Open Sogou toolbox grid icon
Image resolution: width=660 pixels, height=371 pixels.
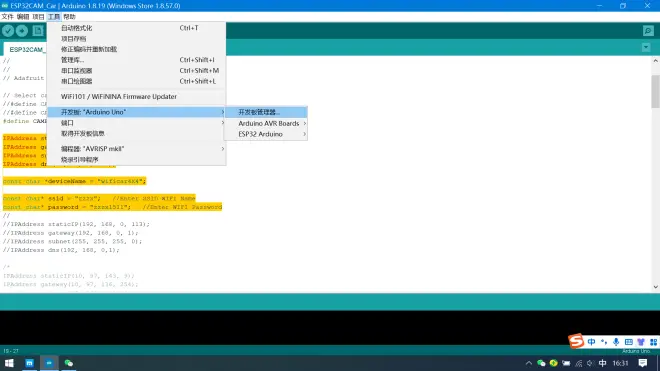[653, 342]
